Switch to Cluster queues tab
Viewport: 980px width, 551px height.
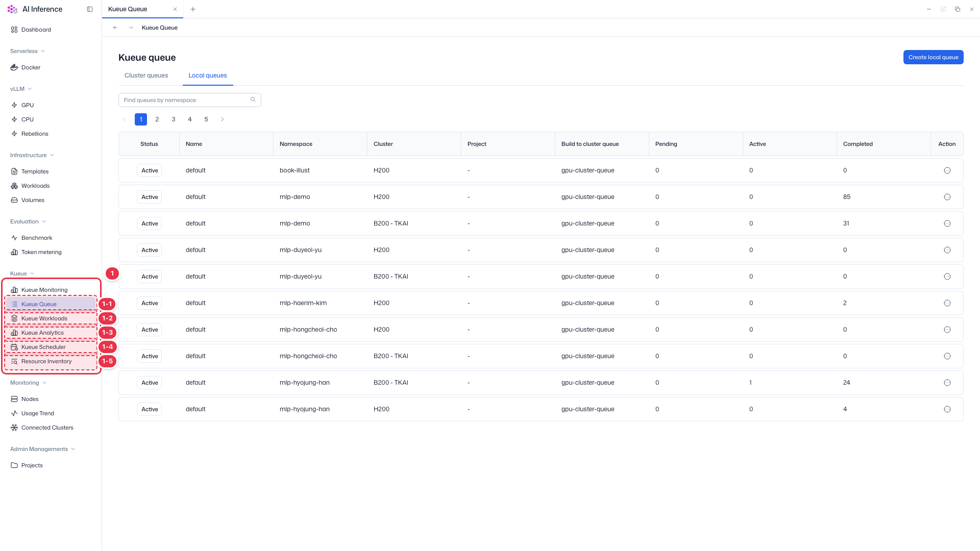point(146,76)
